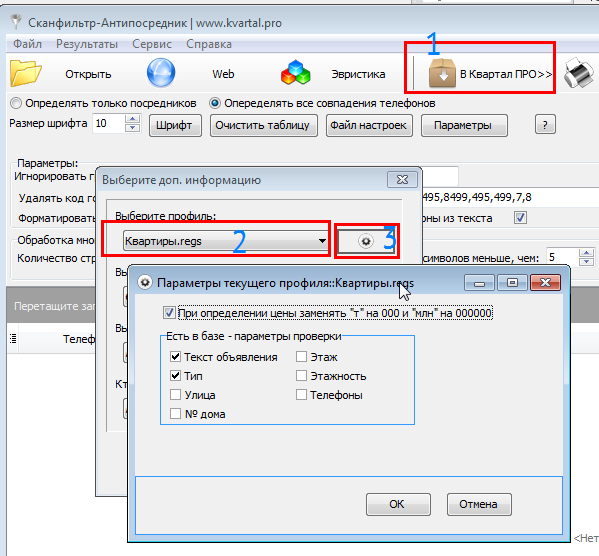599x556 pixels.
Task: Click the printer icon in toolbar
Action: (x=580, y=73)
